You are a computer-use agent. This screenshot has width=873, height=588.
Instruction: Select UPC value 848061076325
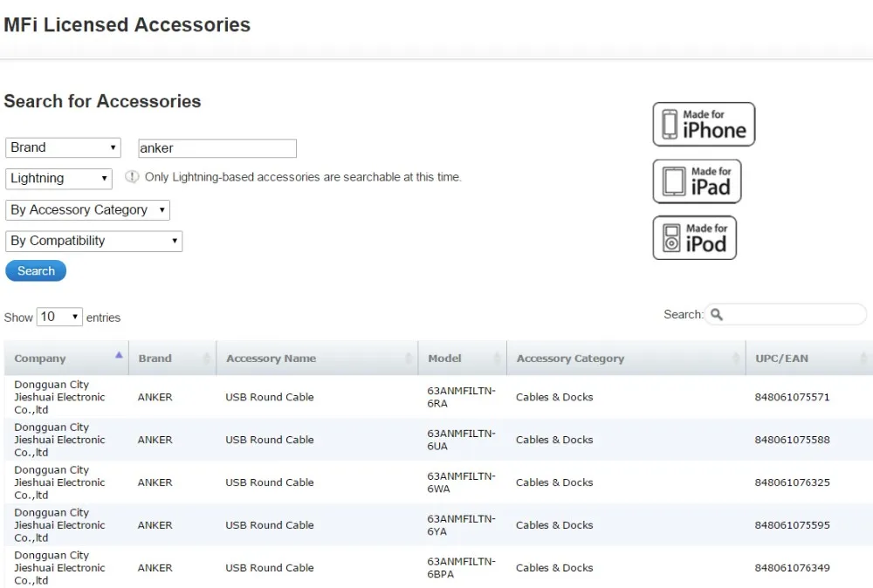[793, 482]
